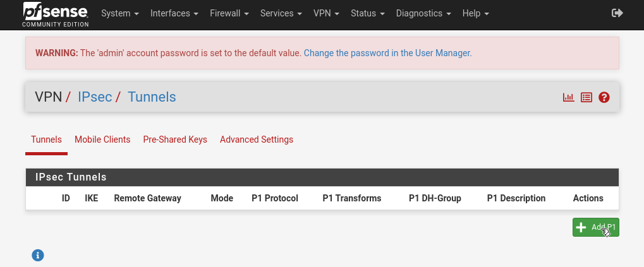This screenshot has width=644, height=267.
Task: Expand the VPN dropdown menu
Action: [327, 13]
